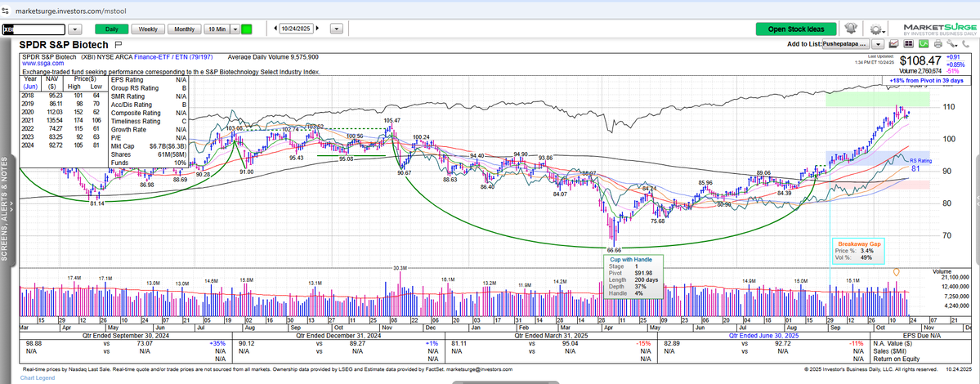Image resolution: width=980 pixels, height=384 pixels.
Task: Open the Pushepatapa list selector
Action: (x=845, y=44)
